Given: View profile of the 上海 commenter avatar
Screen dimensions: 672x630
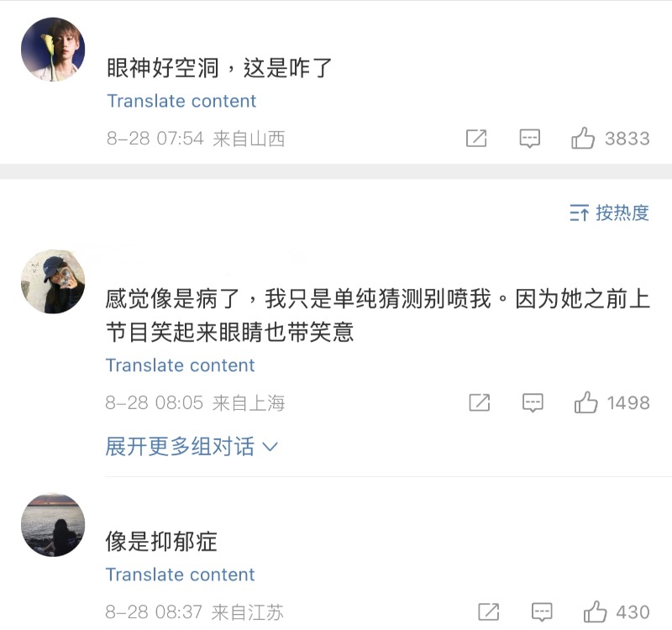Looking at the screenshot, I should [x=52, y=281].
